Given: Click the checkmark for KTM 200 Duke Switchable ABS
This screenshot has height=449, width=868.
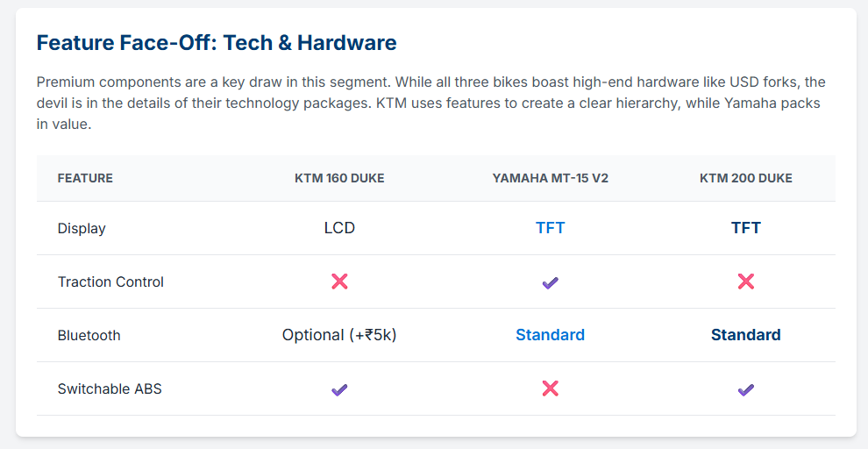Looking at the screenshot, I should [x=746, y=389].
